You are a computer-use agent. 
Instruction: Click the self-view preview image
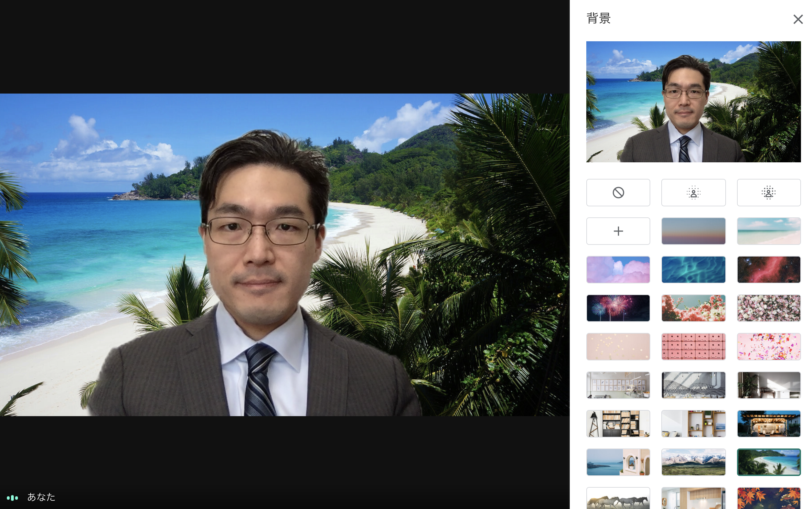tap(693, 101)
